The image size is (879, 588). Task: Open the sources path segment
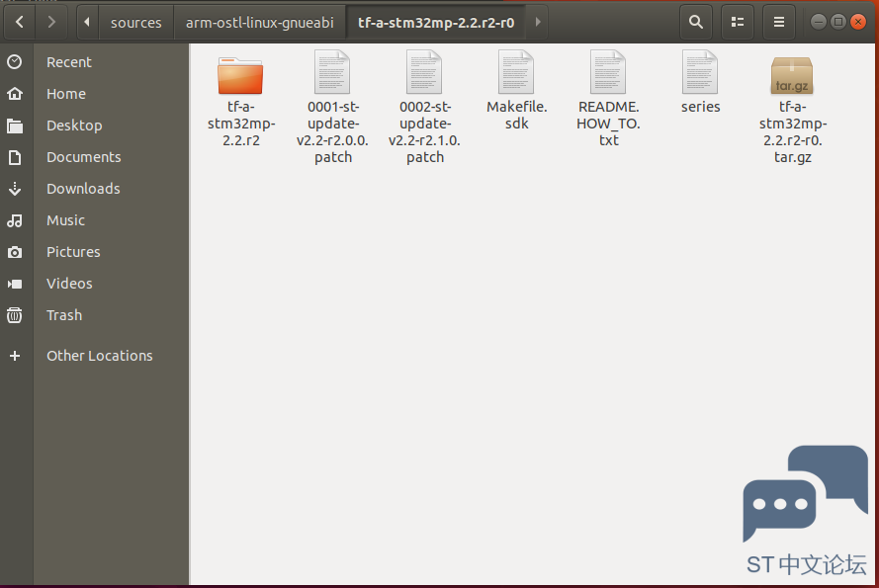136,23
